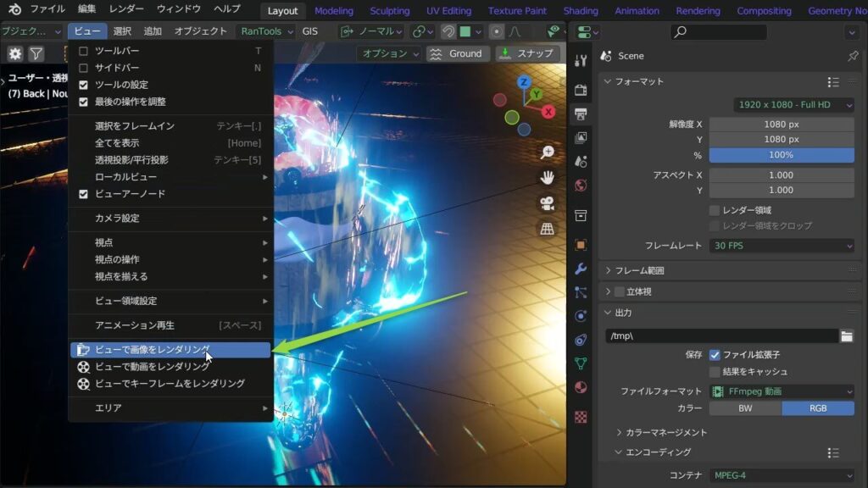Toggle the ツールバー checkbox in the view menu
This screenshot has height=488, width=868.
[x=83, y=51]
